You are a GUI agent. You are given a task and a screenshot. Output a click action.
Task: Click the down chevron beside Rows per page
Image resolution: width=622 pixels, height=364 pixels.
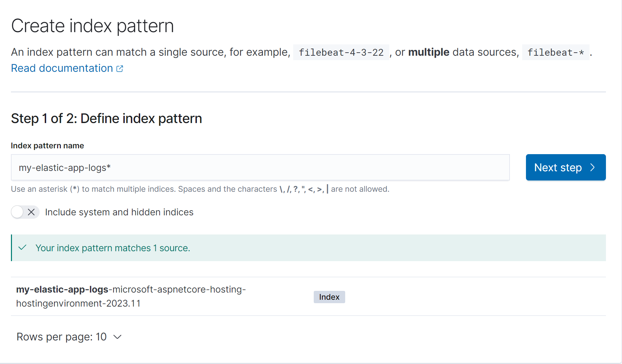tap(118, 337)
